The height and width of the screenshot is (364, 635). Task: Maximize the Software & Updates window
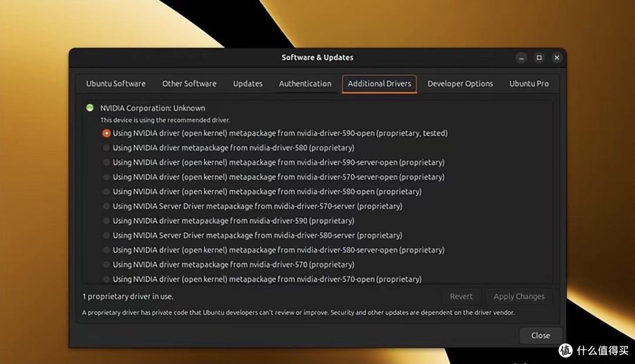coord(539,58)
